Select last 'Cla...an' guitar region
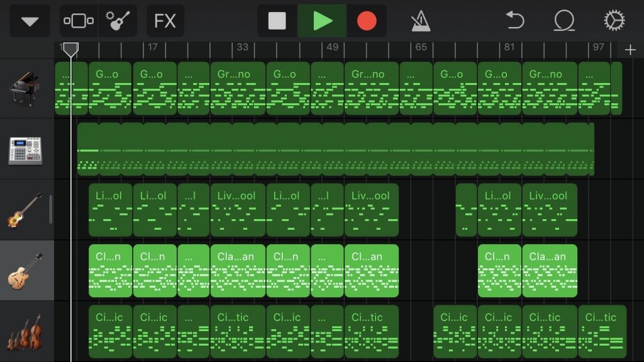 (550, 271)
